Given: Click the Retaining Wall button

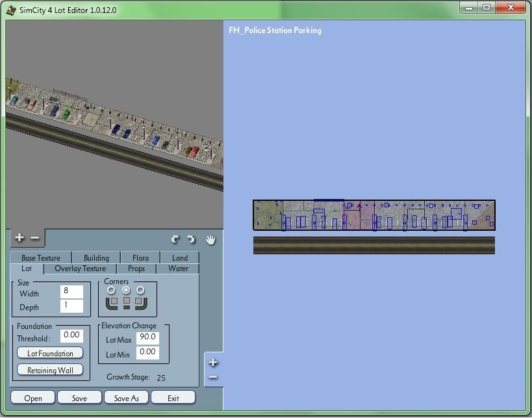Looking at the screenshot, I should pos(50,370).
